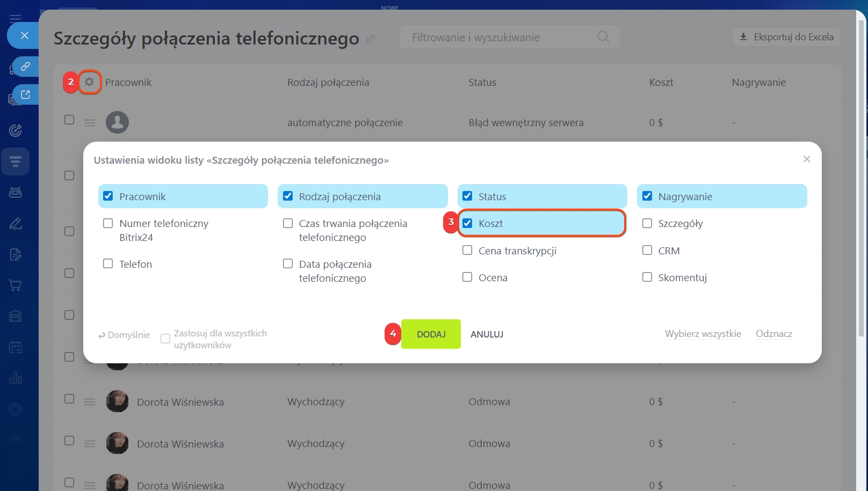The height and width of the screenshot is (491, 868).
Task: Open the hamburger menu of automatyczne połączenie row
Action: (90, 123)
